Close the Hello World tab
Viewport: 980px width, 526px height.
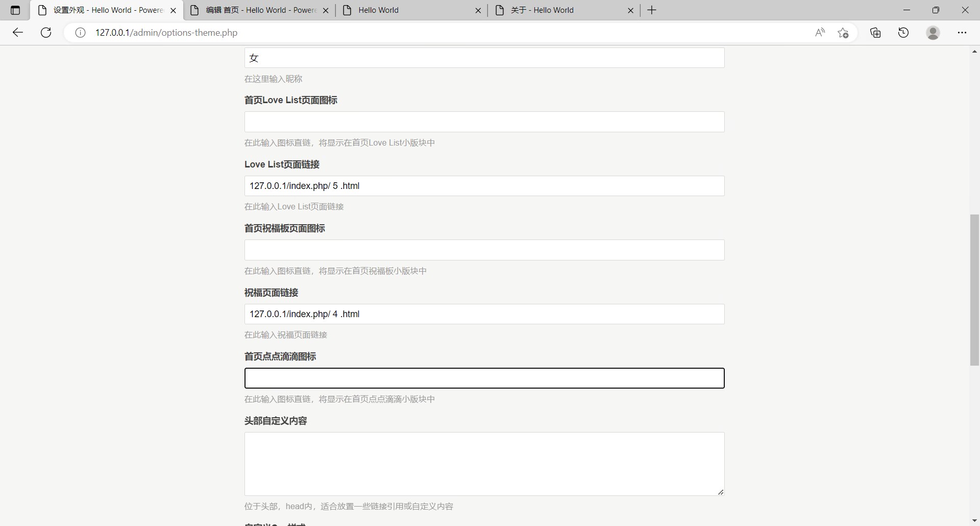478,10
